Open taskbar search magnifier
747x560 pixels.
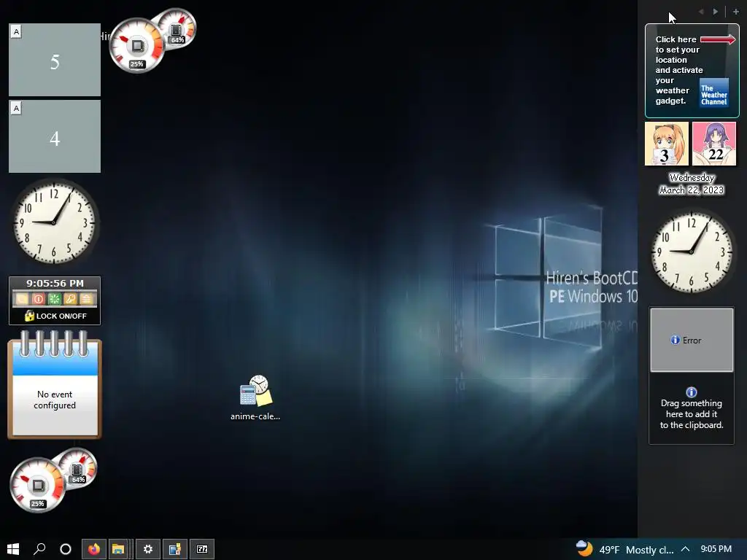point(39,549)
